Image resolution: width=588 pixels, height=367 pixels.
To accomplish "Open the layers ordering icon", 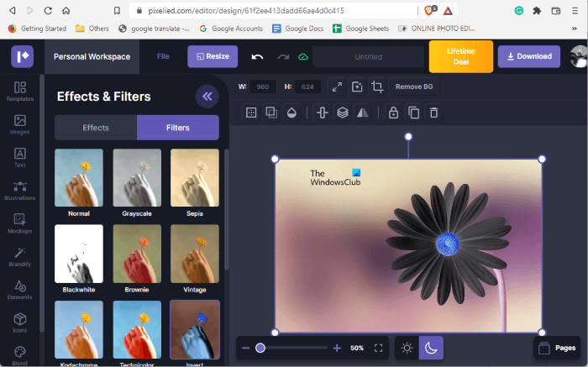I will tap(342, 113).
